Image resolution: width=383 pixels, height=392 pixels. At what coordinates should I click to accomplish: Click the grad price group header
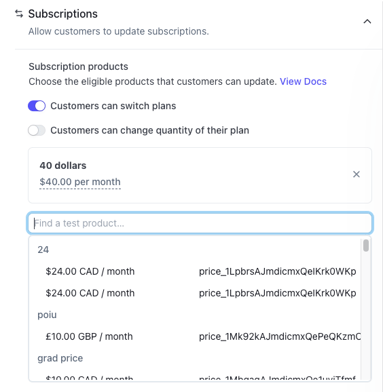(60, 358)
